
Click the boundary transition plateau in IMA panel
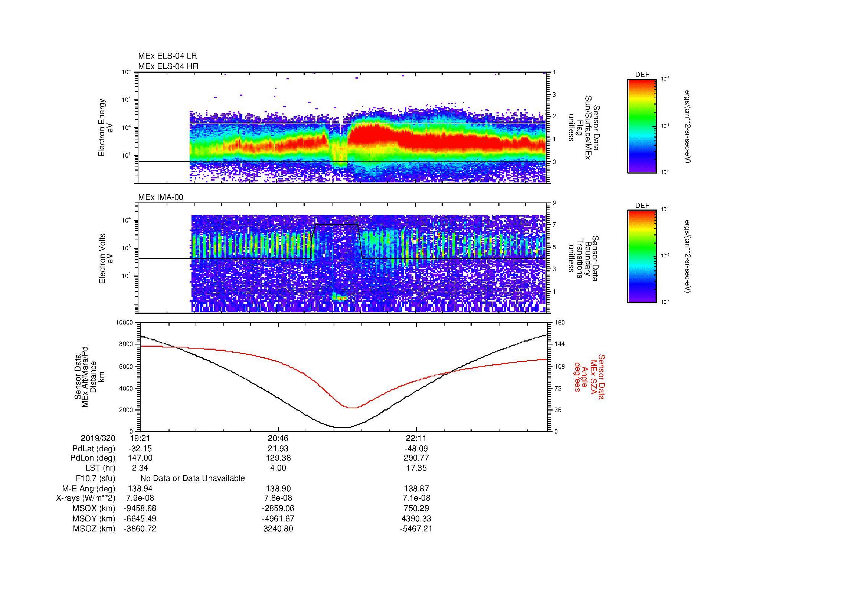click(x=336, y=224)
